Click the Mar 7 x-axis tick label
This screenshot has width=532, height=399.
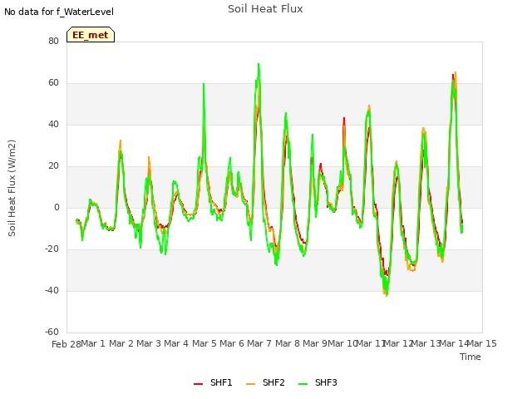tap(259, 343)
